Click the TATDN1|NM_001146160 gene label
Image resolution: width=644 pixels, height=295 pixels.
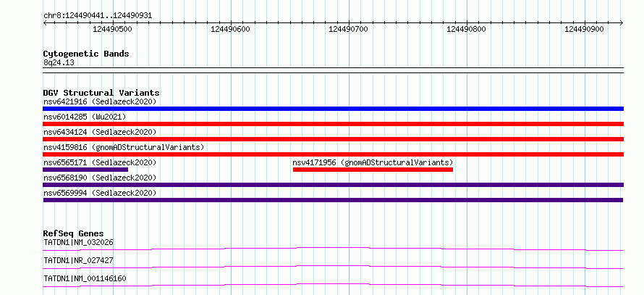85,278
